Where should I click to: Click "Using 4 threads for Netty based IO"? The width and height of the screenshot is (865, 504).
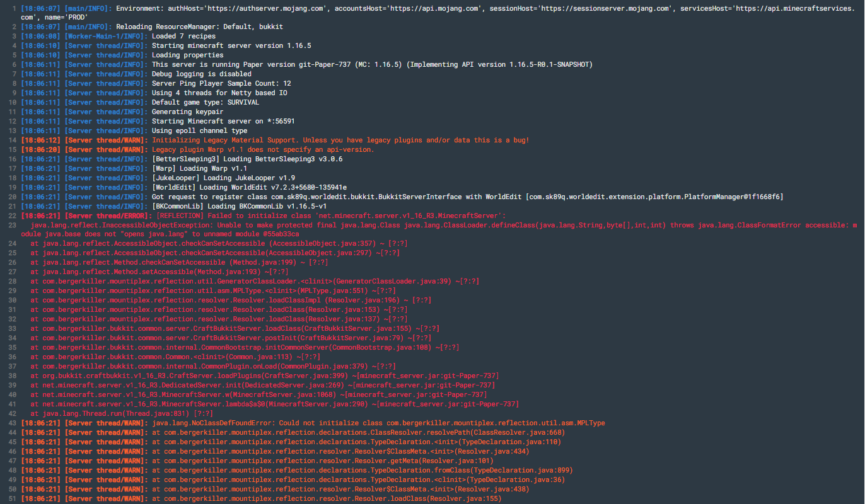[219, 93]
